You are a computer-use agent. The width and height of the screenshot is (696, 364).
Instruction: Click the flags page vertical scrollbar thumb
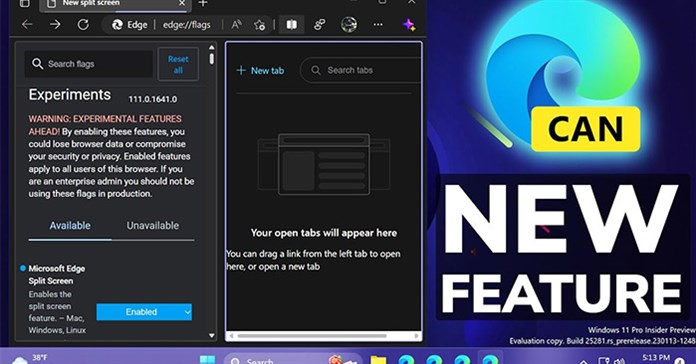pyautogui.click(x=212, y=59)
